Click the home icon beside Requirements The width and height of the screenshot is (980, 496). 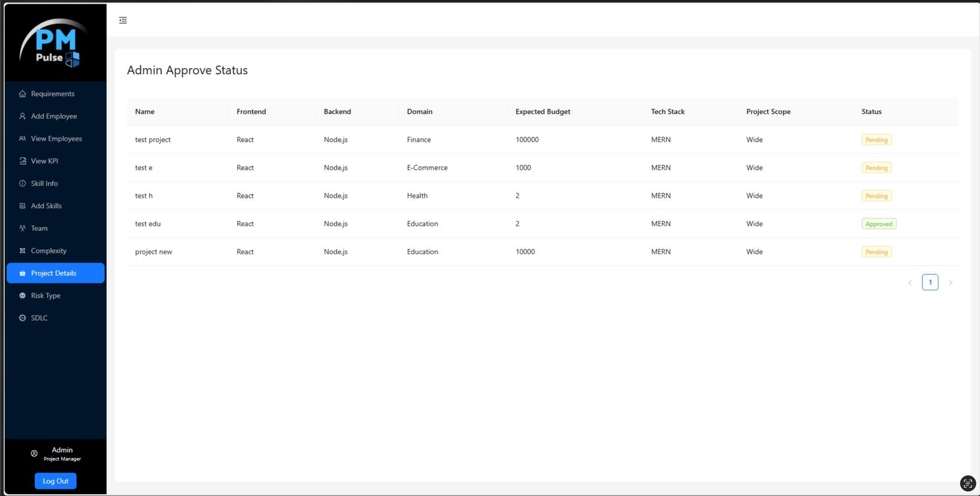point(23,94)
